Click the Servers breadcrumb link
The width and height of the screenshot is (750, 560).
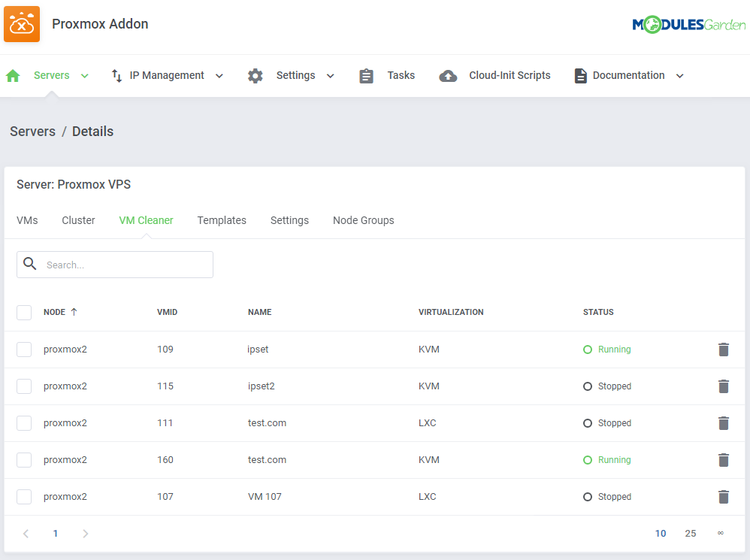[32, 132]
